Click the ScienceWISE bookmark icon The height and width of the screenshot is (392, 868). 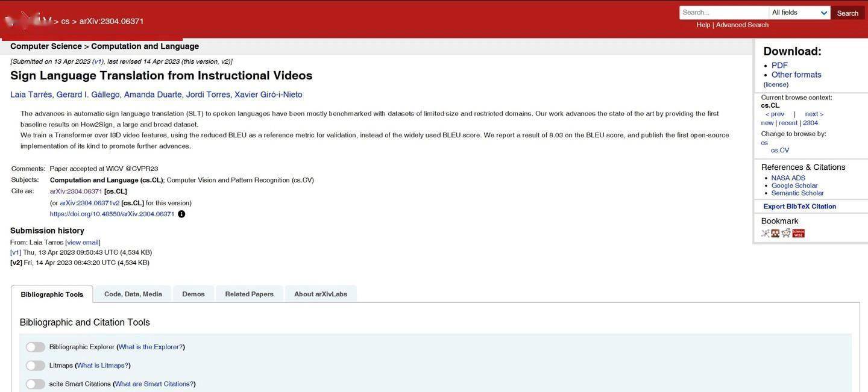[798, 233]
